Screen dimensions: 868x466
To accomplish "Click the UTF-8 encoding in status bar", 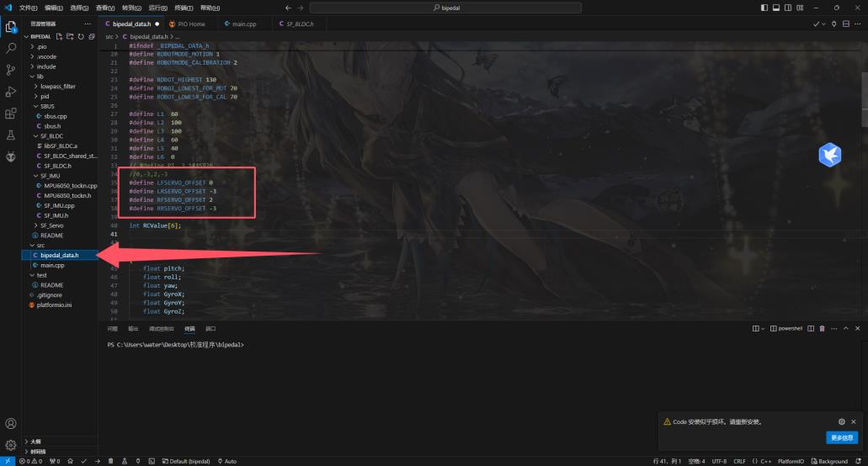I will (719, 461).
